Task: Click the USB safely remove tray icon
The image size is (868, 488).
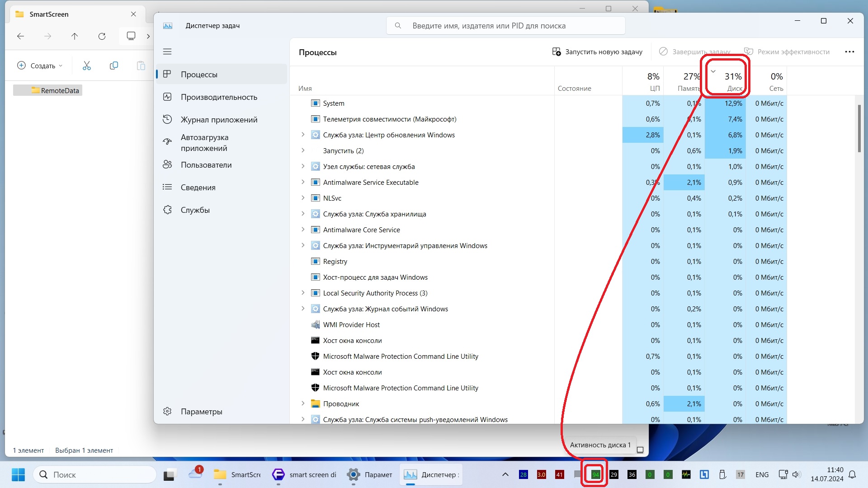Action: click(722, 474)
